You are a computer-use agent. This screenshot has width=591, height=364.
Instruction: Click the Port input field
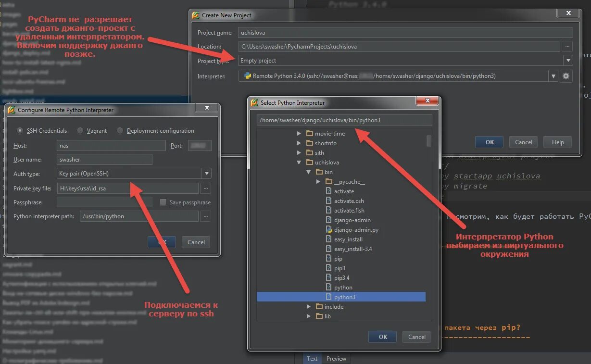(200, 146)
